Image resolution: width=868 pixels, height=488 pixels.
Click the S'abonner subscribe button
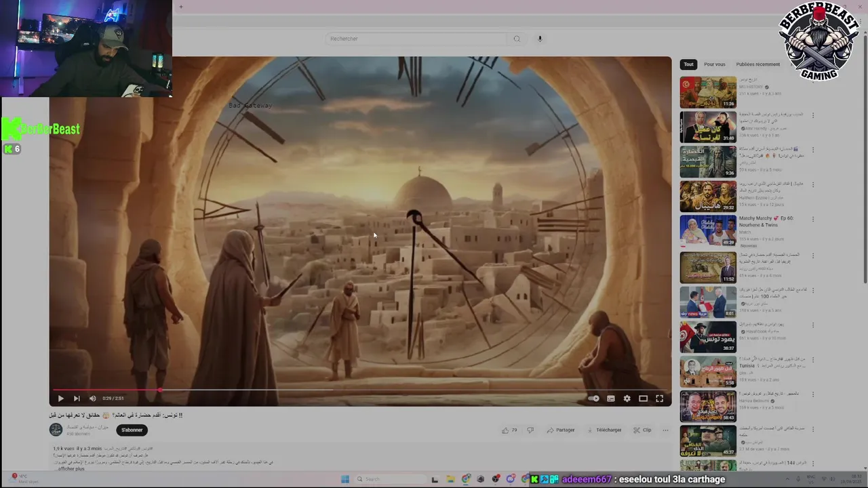click(132, 430)
